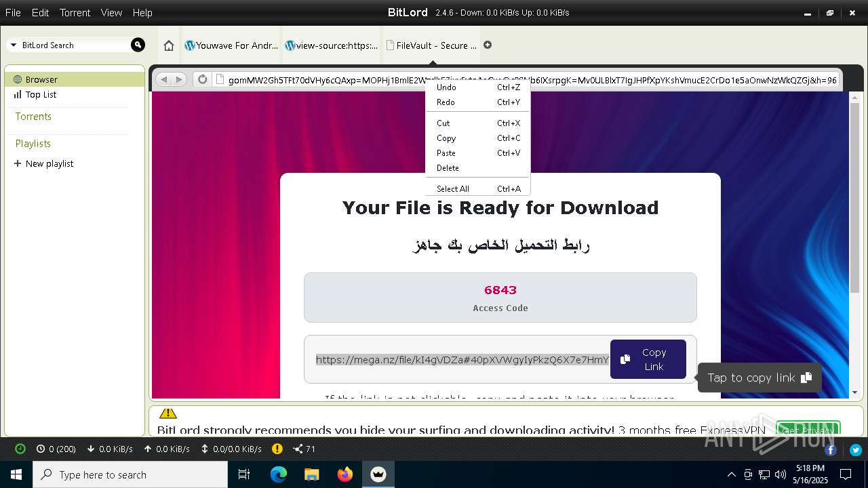
Task: Click the Windows taskbar search box
Action: click(130, 474)
